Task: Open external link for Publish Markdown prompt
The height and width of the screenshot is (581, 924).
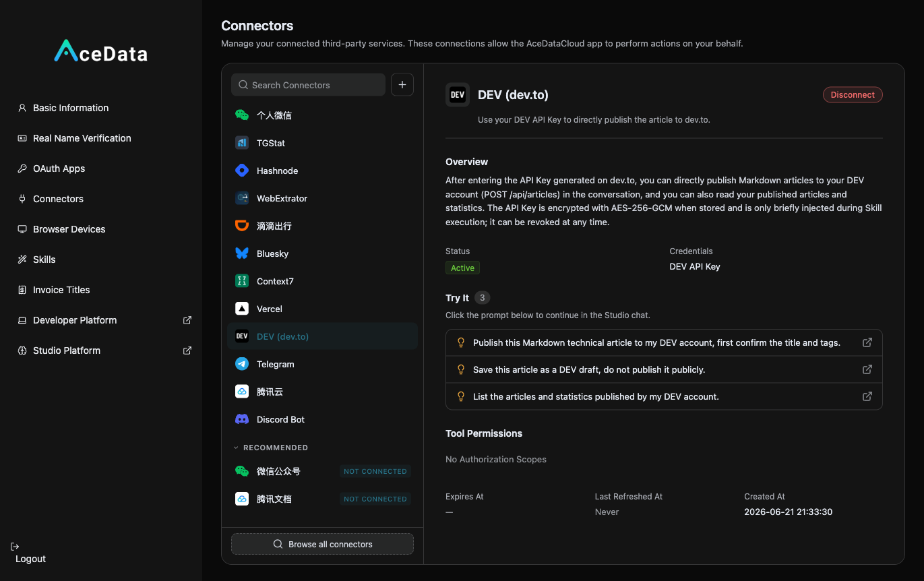Action: (x=867, y=342)
